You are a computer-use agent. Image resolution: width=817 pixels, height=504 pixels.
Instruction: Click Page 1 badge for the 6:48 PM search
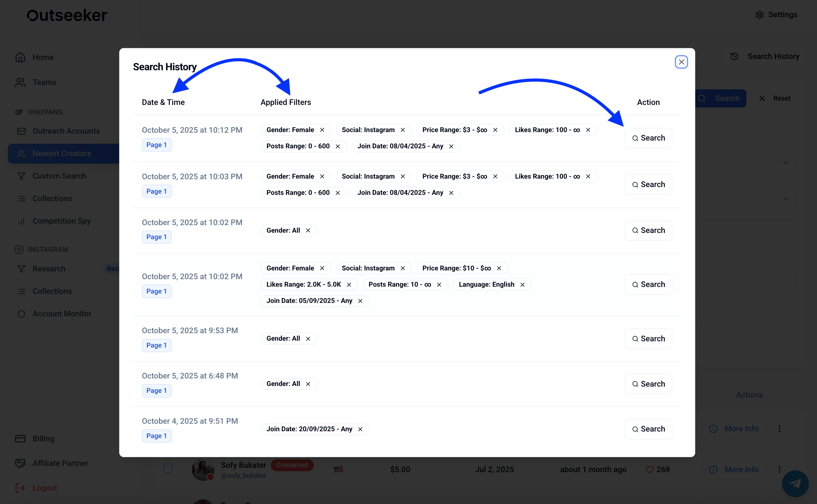157,391
